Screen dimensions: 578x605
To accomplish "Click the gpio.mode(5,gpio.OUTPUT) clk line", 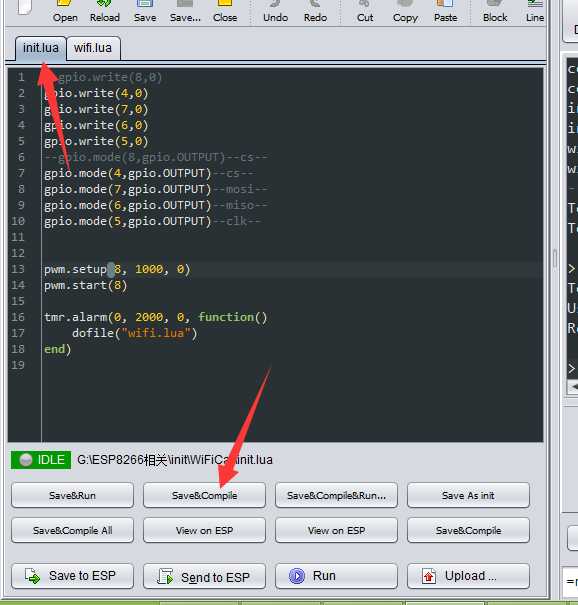I will (x=152, y=221).
